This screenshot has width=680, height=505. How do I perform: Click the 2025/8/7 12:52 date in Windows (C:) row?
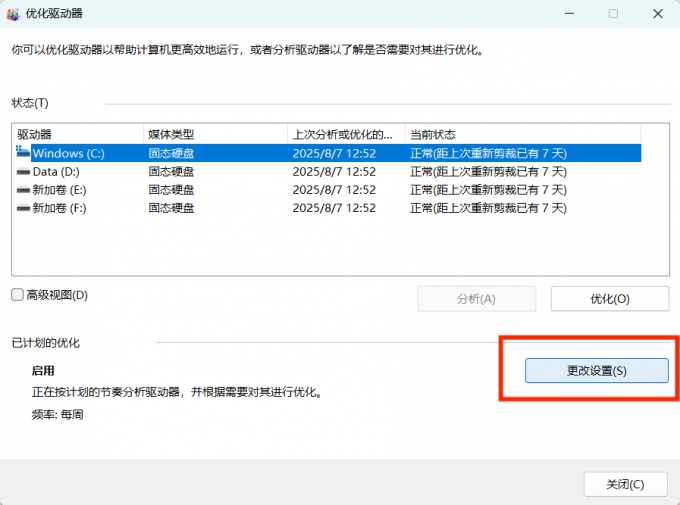point(334,154)
